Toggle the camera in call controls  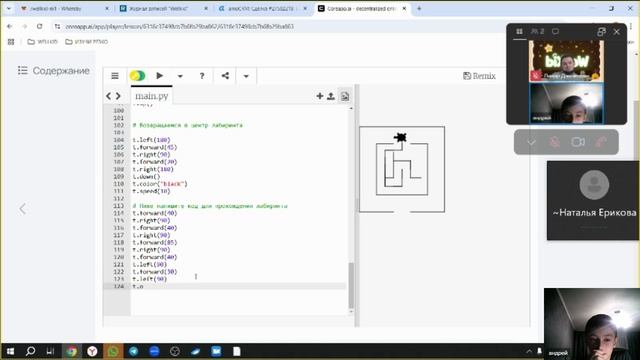pos(578,142)
